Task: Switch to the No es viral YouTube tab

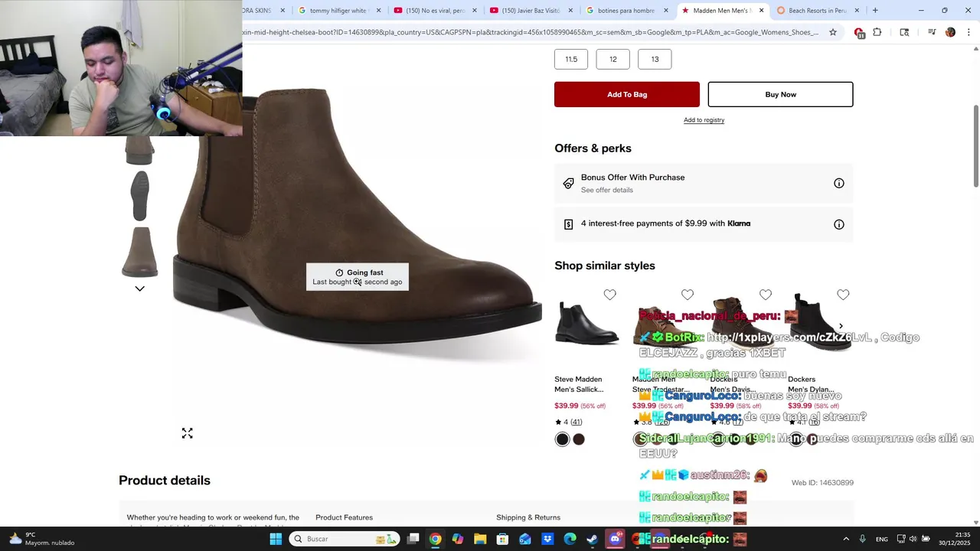Action: point(434,11)
